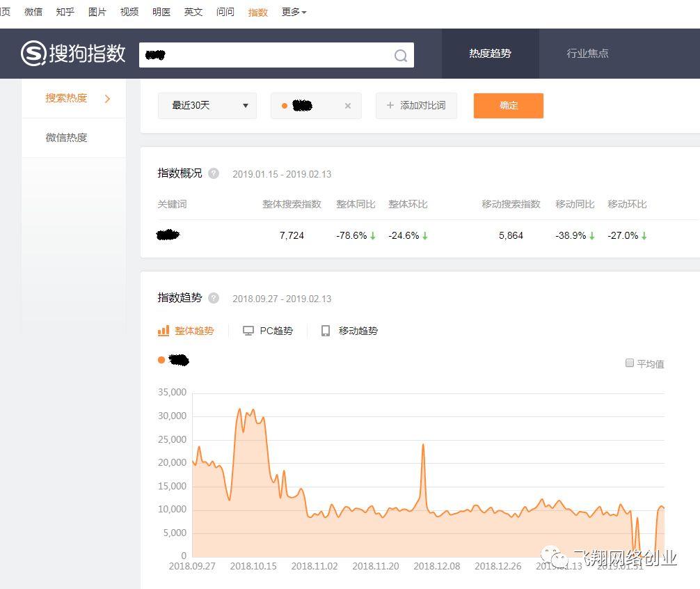Open the 最近30天 dropdown
The height and width of the screenshot is (589, 700).
click(207, 105)
